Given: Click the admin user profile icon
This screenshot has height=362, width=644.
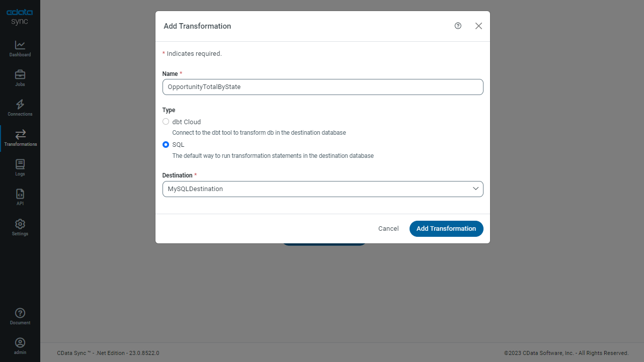Looking at the screenshot, I should click(x=20, y=343).
